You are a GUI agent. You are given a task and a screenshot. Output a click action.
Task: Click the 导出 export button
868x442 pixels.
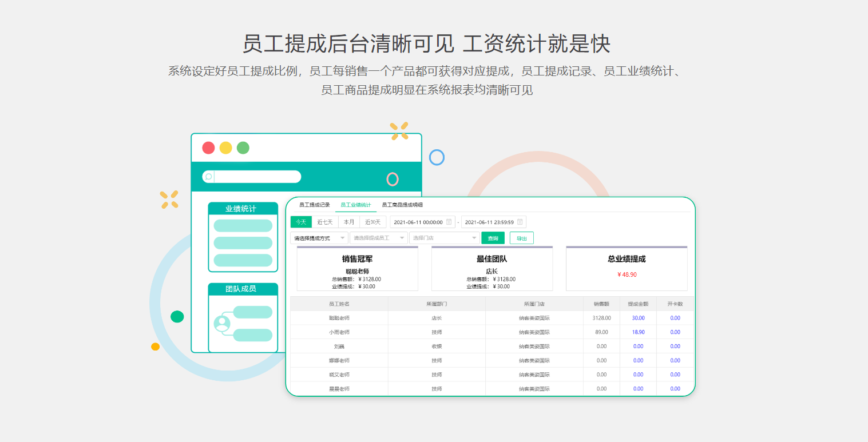[x=521, y=237]
